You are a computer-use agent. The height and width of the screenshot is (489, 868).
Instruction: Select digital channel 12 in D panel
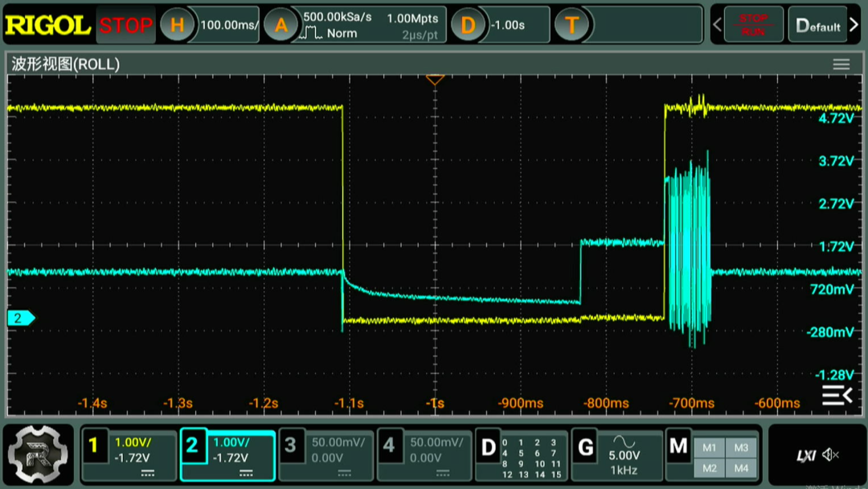(x=507, y=475)
